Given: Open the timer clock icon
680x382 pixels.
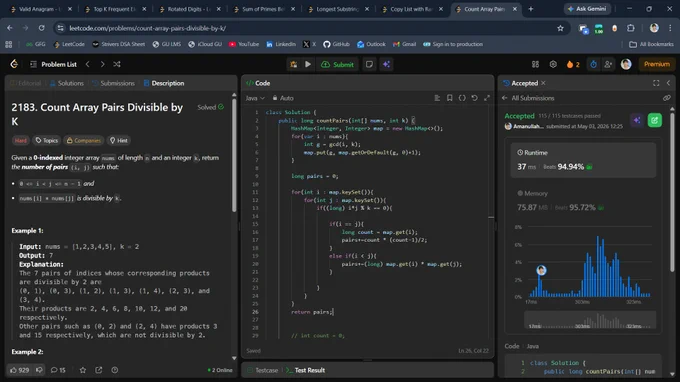Looking at the screenshot, I should 593,64.
